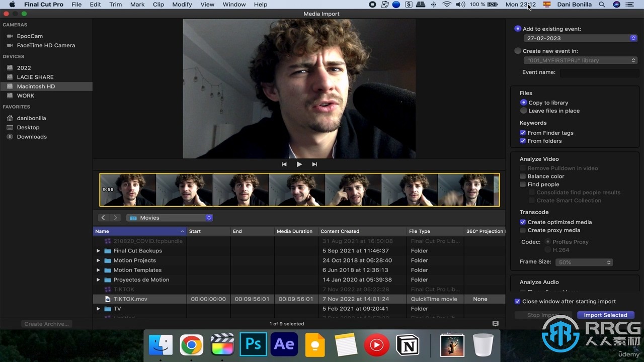The height and width of the screenshot is (362, 644).
Task: Choose Leave files in place
Action: (523, 111)
